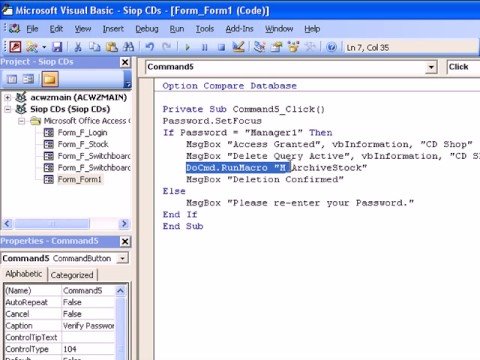Screen dimensions: 480x360
Task: Close the Project - Siop CDs panel
Action: [125, 62]
